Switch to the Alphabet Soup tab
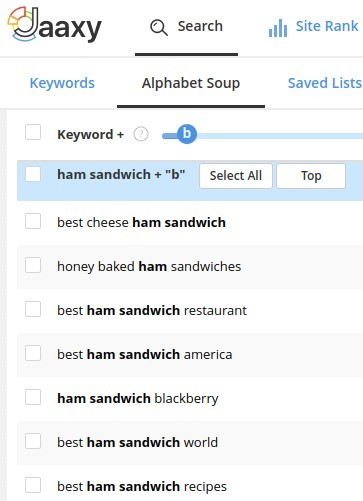This screenshot has height=501, width=363. coord(191,83)
